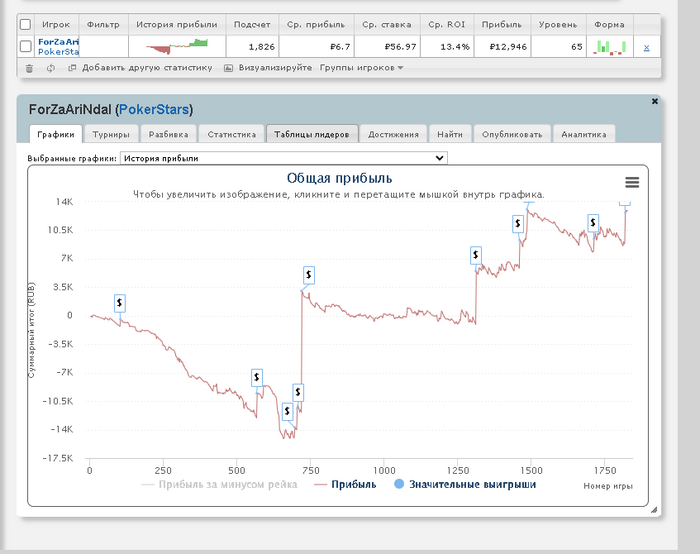Sort by the Ср. ставка column header
Screen dimensions: 700x554
387,25
